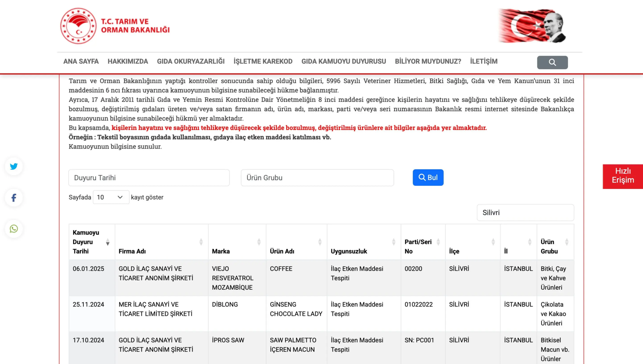Sort table by İlçe column
Viewport: 643px width, 364px height.
[x=493, y=242]
